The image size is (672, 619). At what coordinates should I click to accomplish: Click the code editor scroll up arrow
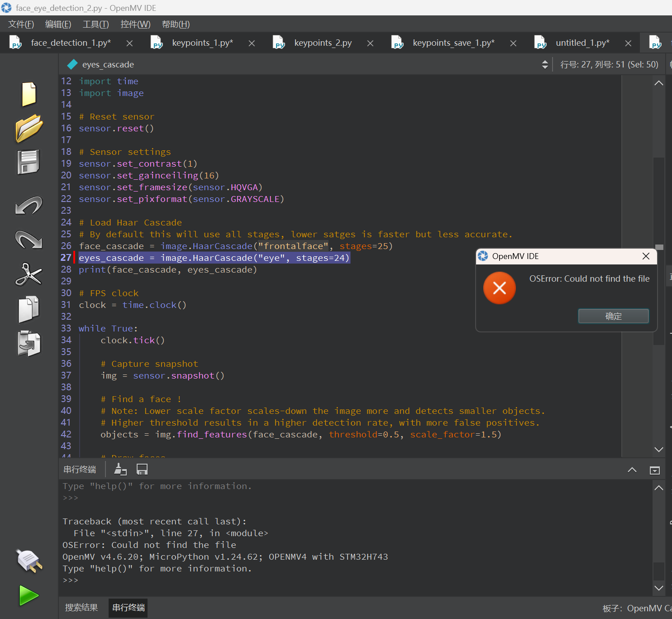coord(659,83)
